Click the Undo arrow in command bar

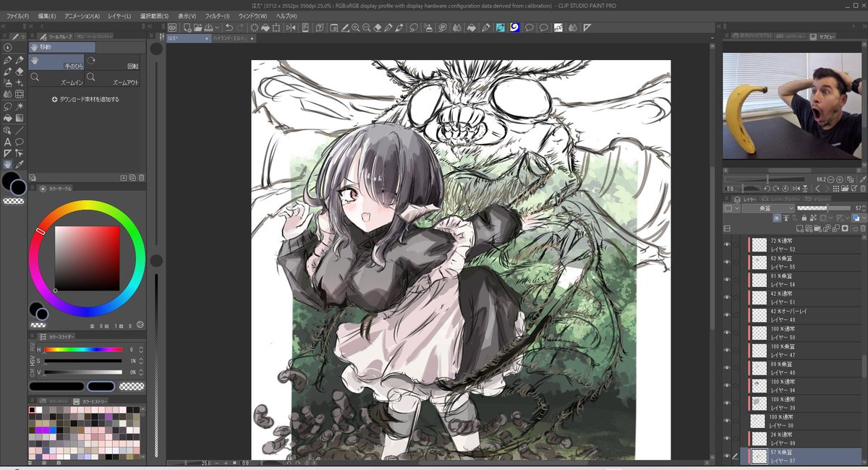pyautogui.click(x=229, y=27)
